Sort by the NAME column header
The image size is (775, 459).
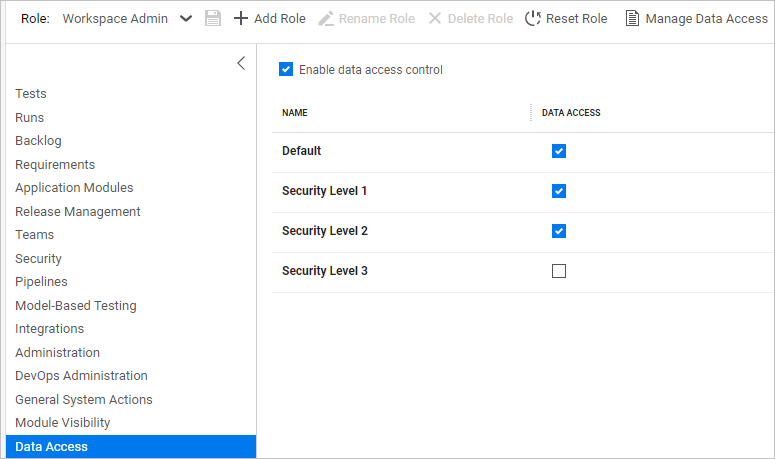click(295, 113)
